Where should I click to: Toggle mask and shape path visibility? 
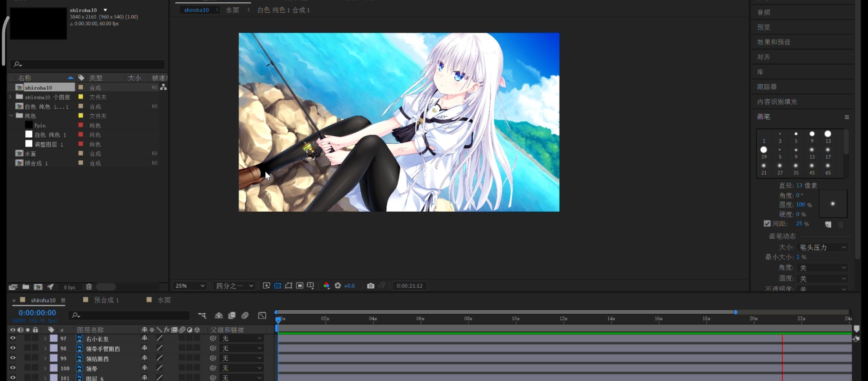289,286
